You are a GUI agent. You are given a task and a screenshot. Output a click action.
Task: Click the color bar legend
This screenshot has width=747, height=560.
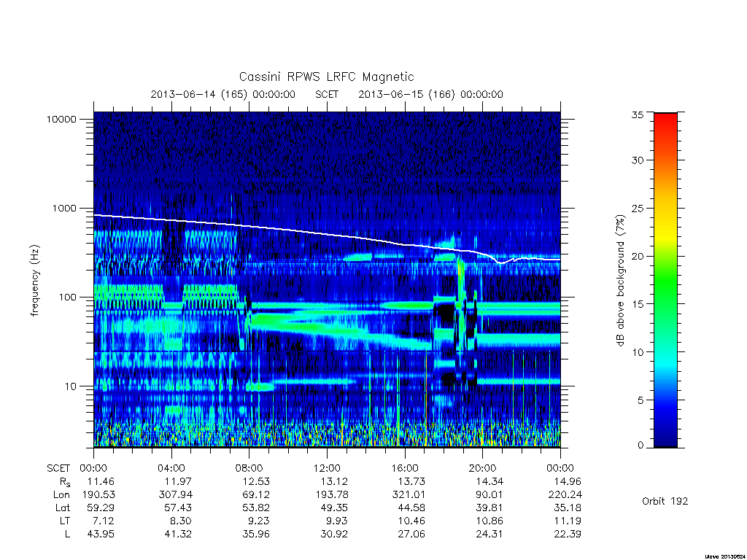pyautogui.click(x=665, y=280)
